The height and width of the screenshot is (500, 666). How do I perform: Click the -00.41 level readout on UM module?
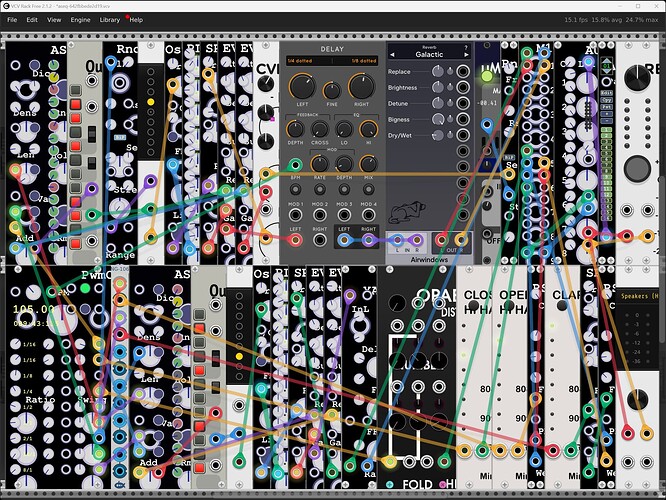[488, 103]
